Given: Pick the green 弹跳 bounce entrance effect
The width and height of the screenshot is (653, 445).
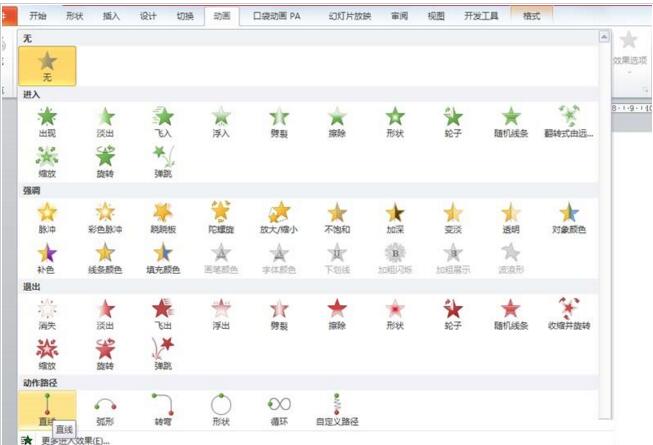Looking at the screenshot, I should point(163,162).
